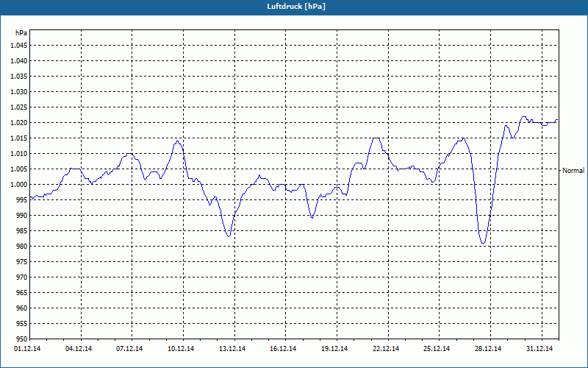Click the 28.12.14 date label
588x368 pixels.
pyautogui.click(x=488, y=349)
